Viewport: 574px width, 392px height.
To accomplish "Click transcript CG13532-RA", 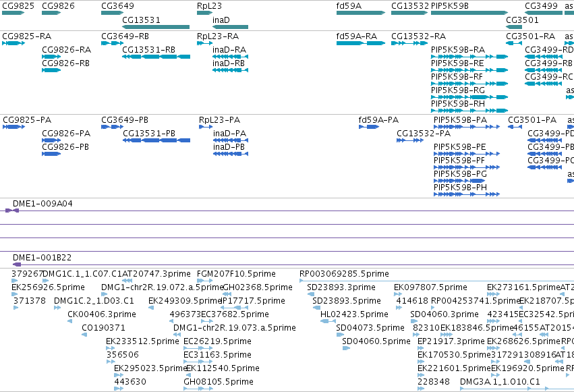I will pos(419,36).
